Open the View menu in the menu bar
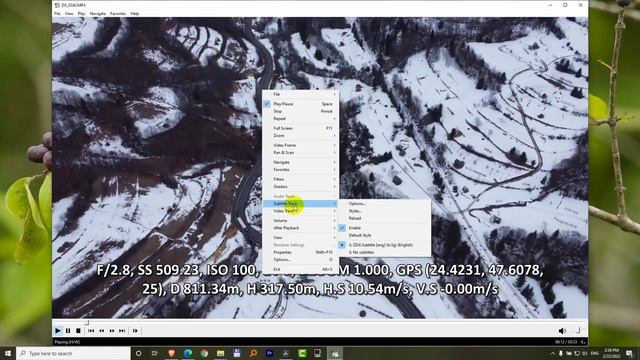This screenshot has width=640, height=360. (69, 13)
